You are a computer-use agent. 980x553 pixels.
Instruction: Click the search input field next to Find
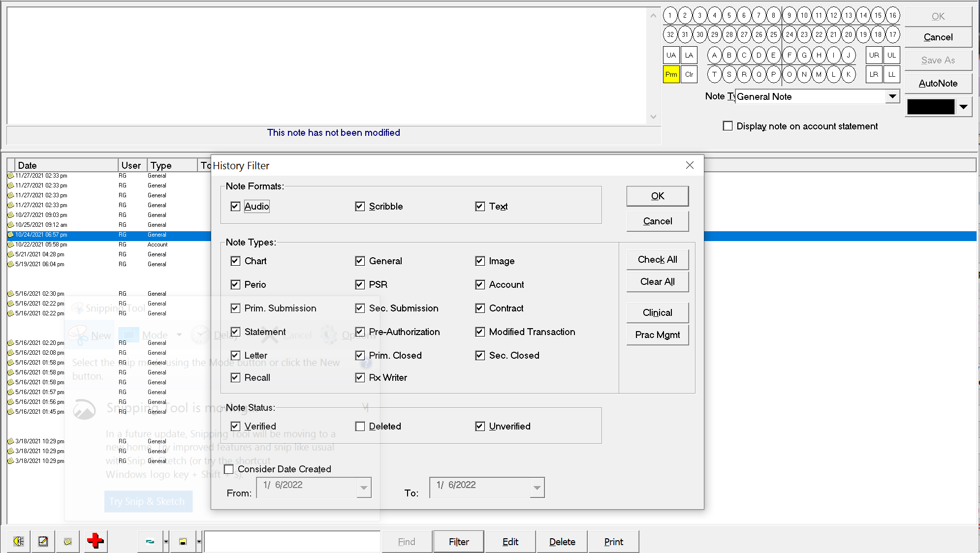(292, 541)
